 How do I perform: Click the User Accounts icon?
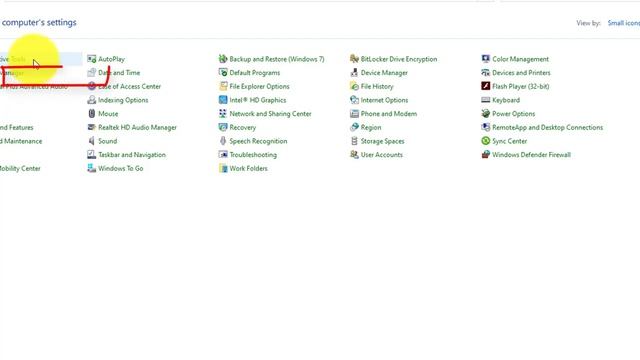354,155
